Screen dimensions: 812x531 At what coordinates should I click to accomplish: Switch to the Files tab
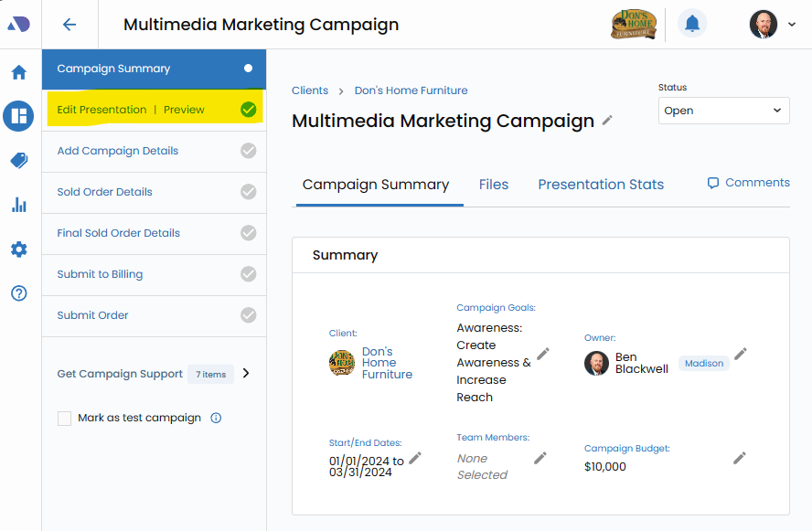point(493,185)
